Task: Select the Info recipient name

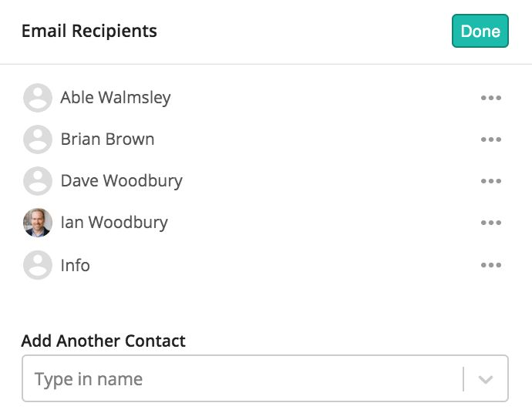Action: pos(76,265)
